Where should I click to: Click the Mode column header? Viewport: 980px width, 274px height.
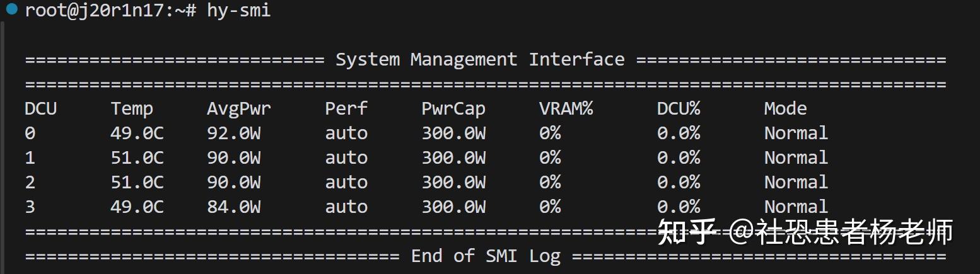[785, 109]
